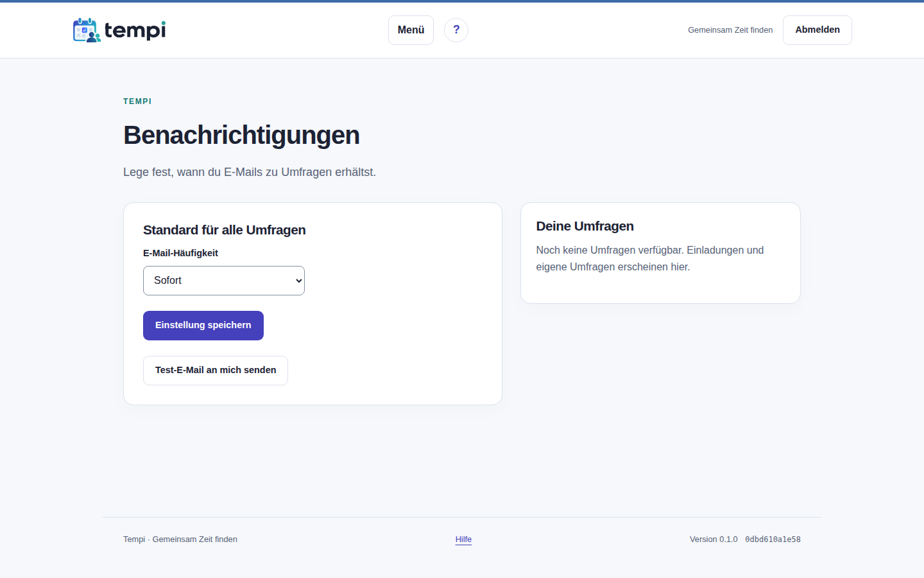Click the Abmelden button
The width and height of the screenshot is (924, 578).
(817, 30)
